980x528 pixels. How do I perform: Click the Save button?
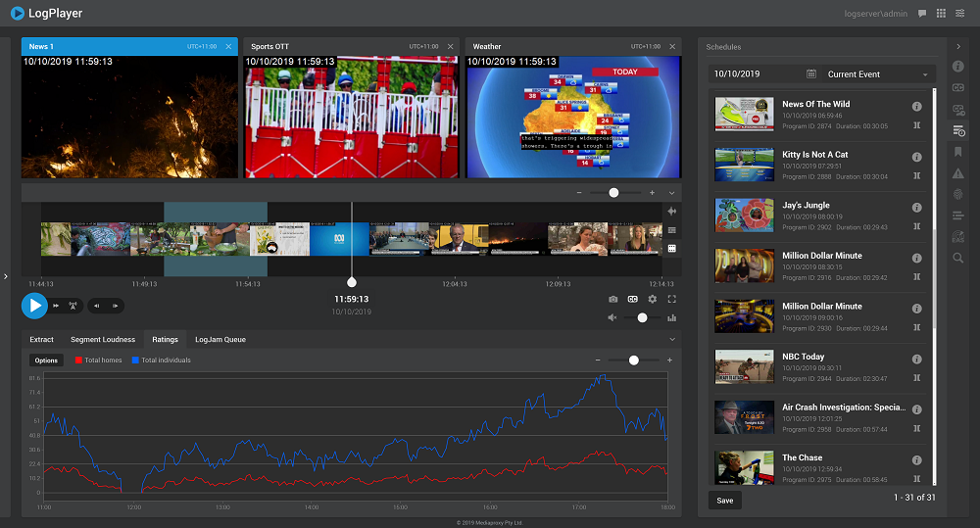[725, 501]
